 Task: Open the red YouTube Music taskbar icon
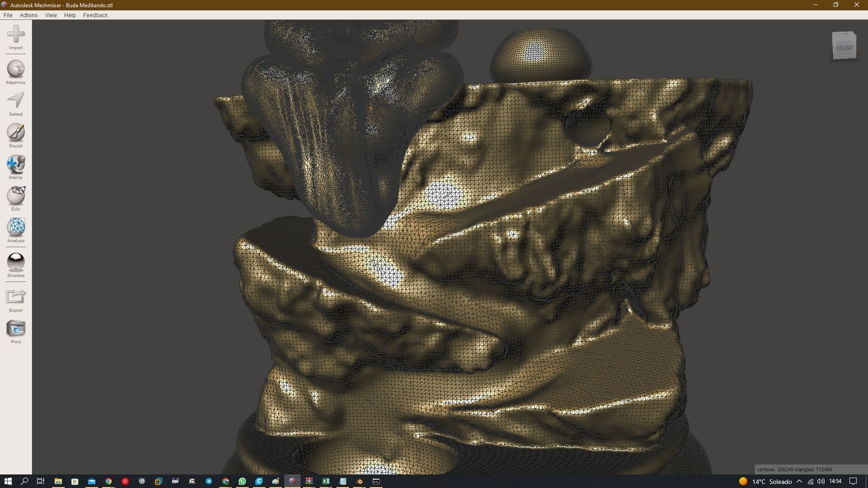click(125, 481)
